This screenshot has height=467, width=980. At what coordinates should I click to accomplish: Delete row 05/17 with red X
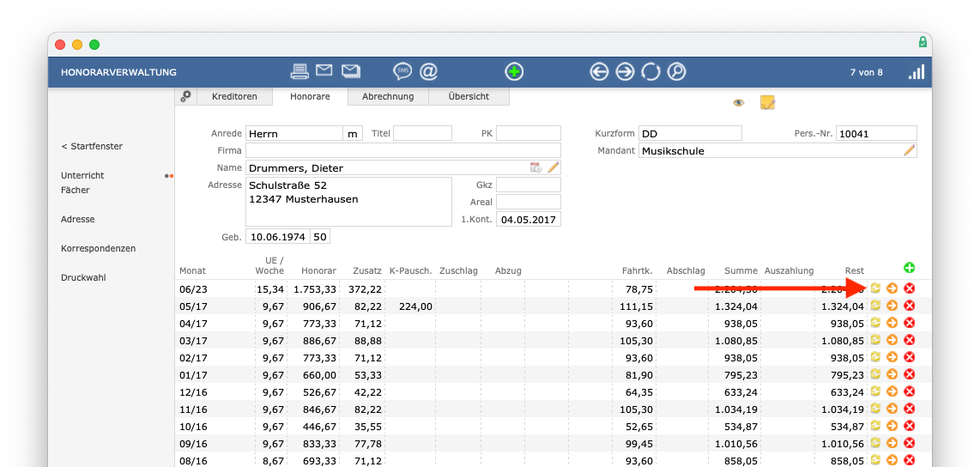[x=910, y=305]
